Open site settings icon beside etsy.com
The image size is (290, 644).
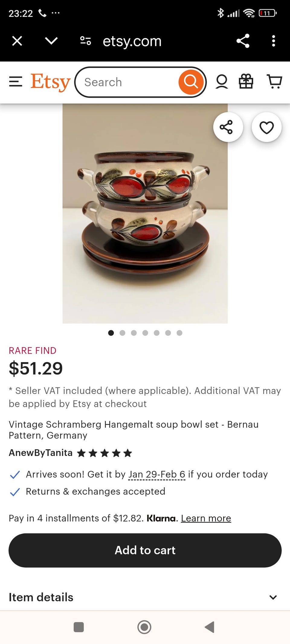click(x=85, y=40)
